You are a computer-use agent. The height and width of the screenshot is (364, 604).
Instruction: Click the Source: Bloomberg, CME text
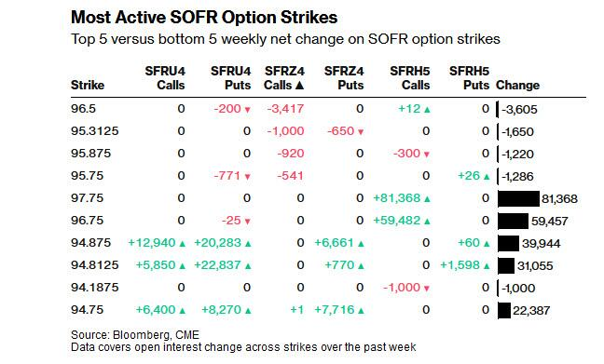(135, 335)
